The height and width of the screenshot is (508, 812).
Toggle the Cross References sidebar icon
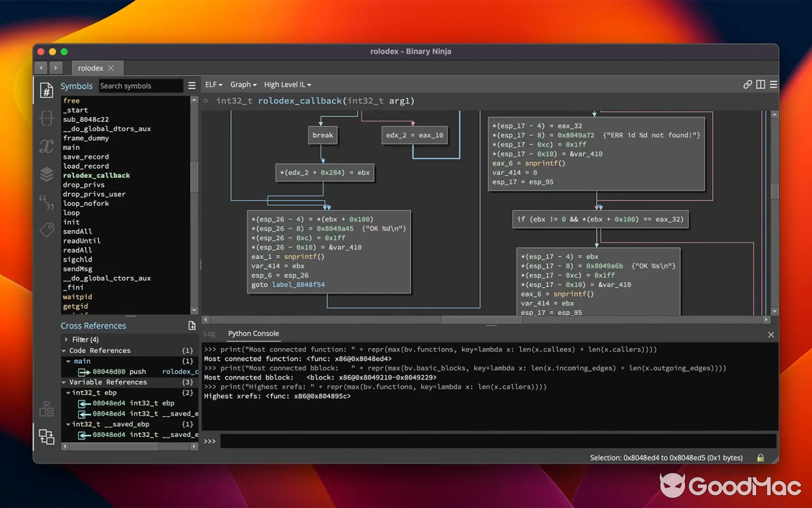[x=46, y=436]
